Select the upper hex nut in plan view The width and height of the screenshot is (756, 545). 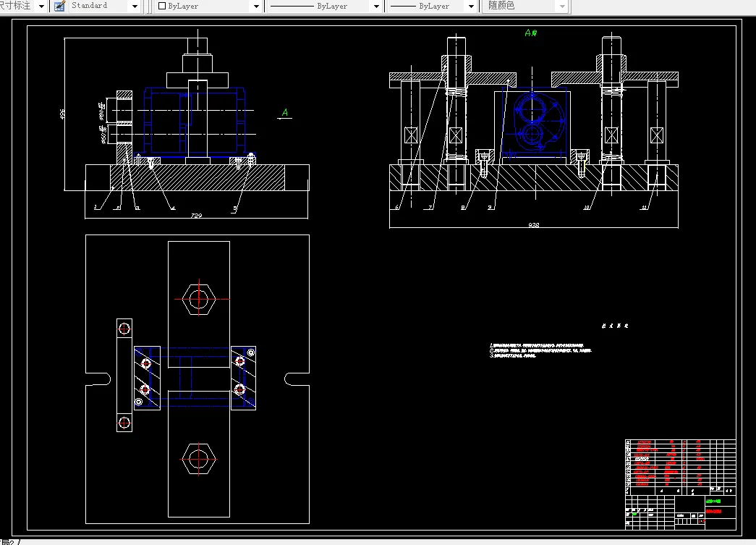click(199, 300)
